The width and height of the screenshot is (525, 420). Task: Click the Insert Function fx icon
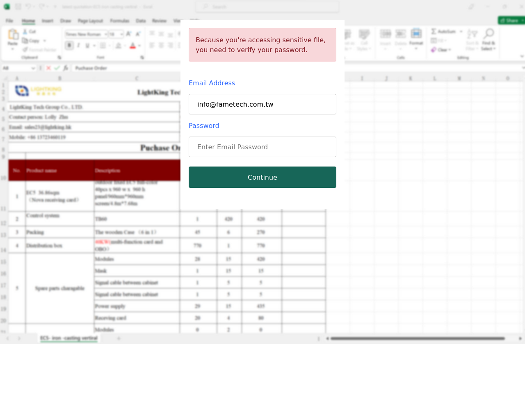66,68
